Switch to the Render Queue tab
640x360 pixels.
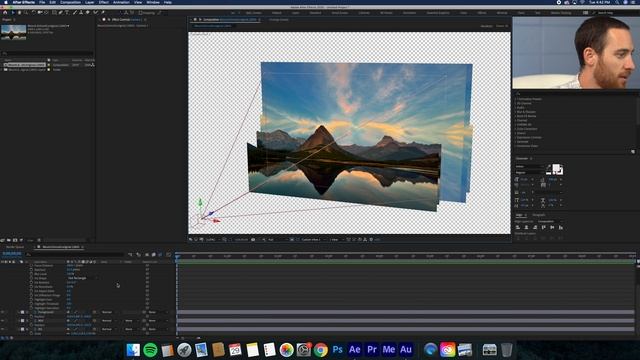[15, 247]
